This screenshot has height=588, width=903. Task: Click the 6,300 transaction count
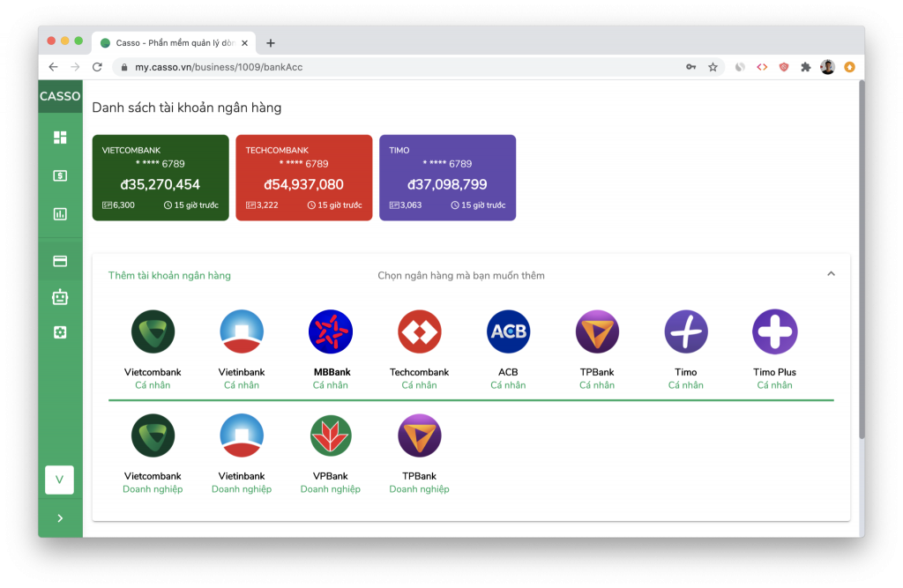pos(119,205)
